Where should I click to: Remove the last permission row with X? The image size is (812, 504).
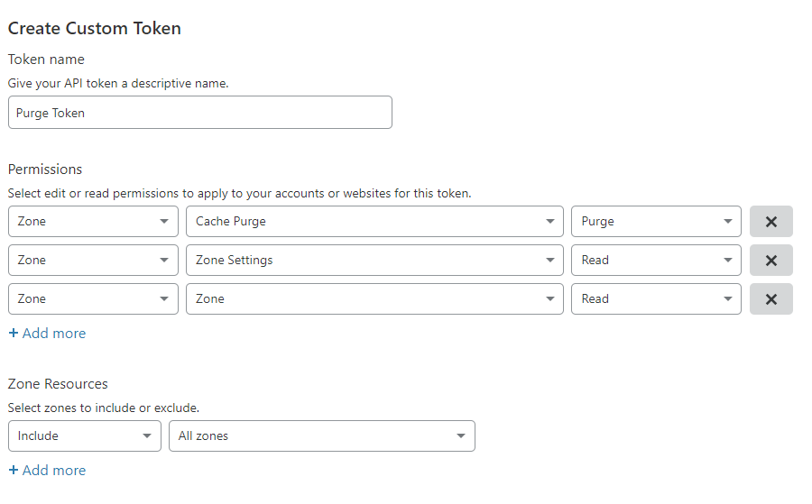click(770, 298)
